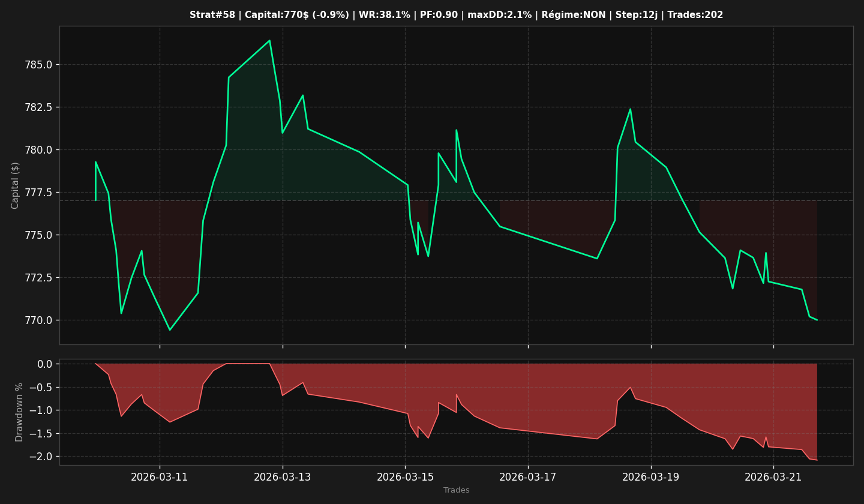Viewport: 864px width, 504px height.
Task: Select the 785.0 capital axis tick label
Action: (x=39, y=65)
